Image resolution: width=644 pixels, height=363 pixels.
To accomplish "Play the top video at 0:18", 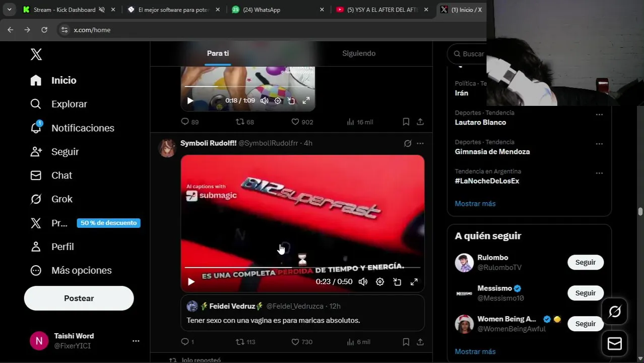I will coord(190,101).
